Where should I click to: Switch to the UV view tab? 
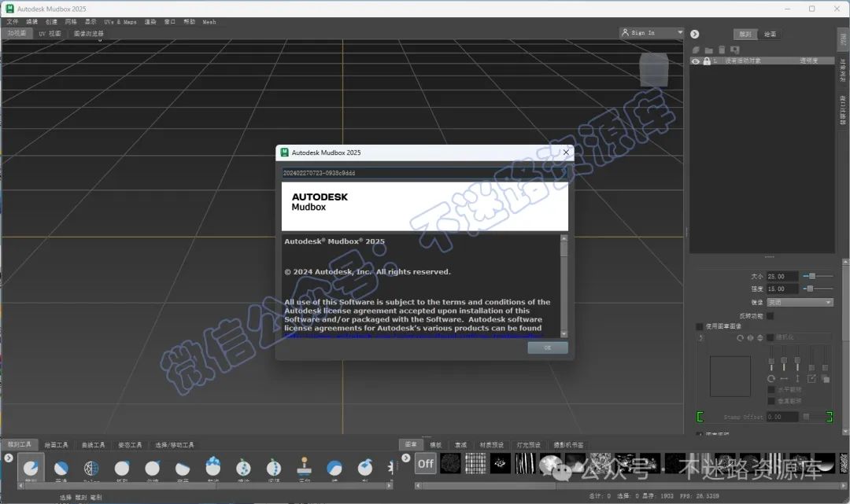coord(50,34)
